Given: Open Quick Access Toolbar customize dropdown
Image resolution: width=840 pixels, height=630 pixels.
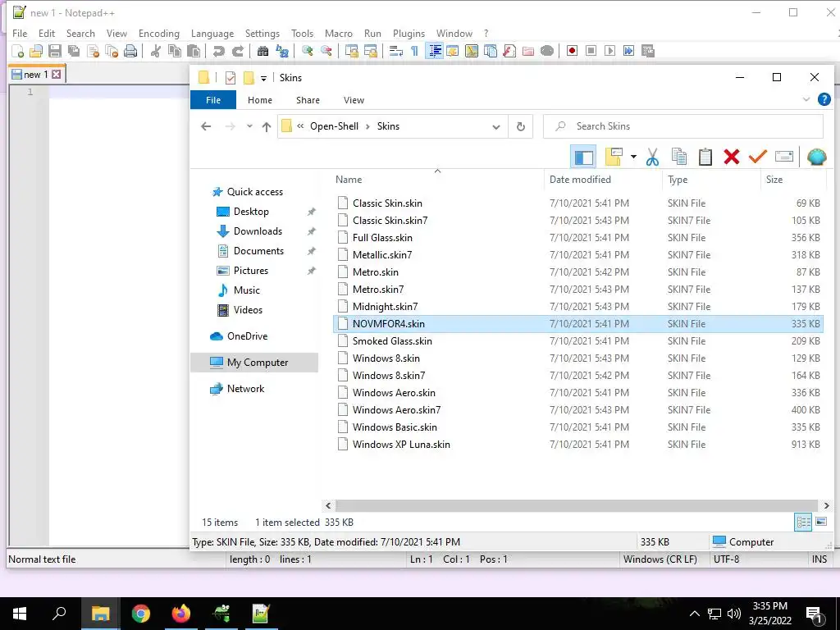Looking at the screenshot, I should tap(263, 78).
